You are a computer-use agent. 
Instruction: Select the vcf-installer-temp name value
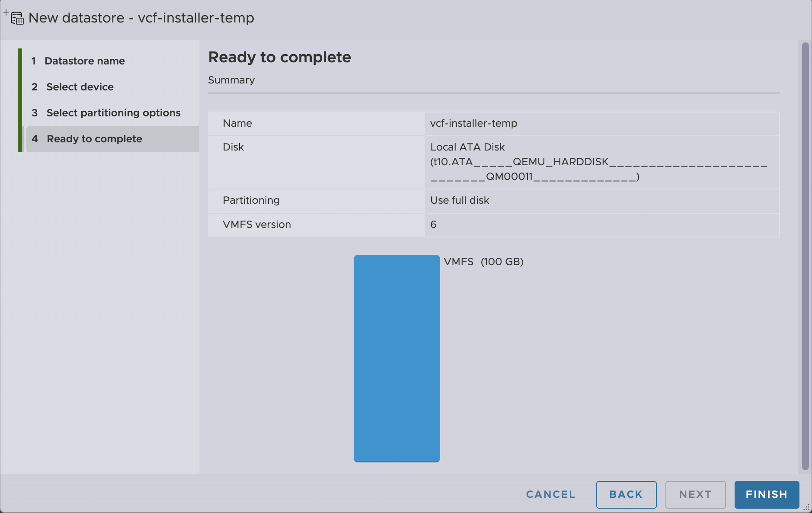pyautogui.click(x=473, y=123)
